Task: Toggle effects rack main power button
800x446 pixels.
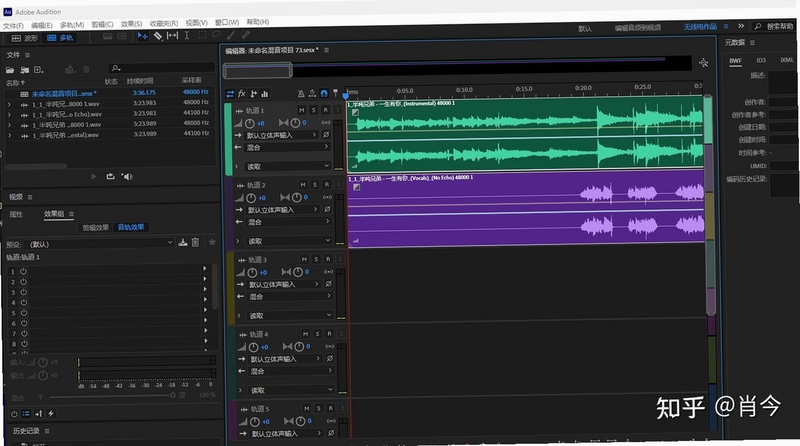Action: tap(14, 414)
